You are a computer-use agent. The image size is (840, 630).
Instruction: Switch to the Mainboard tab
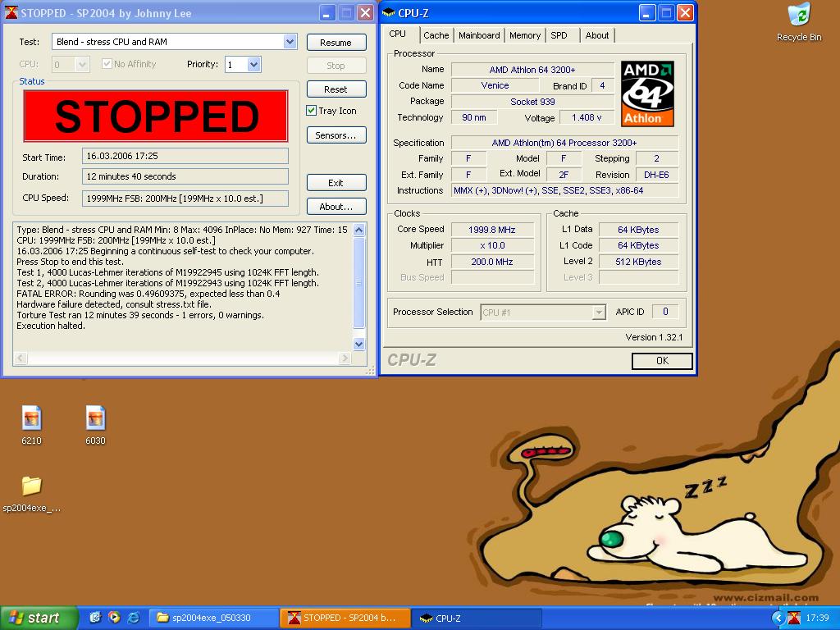coord(479,35)
